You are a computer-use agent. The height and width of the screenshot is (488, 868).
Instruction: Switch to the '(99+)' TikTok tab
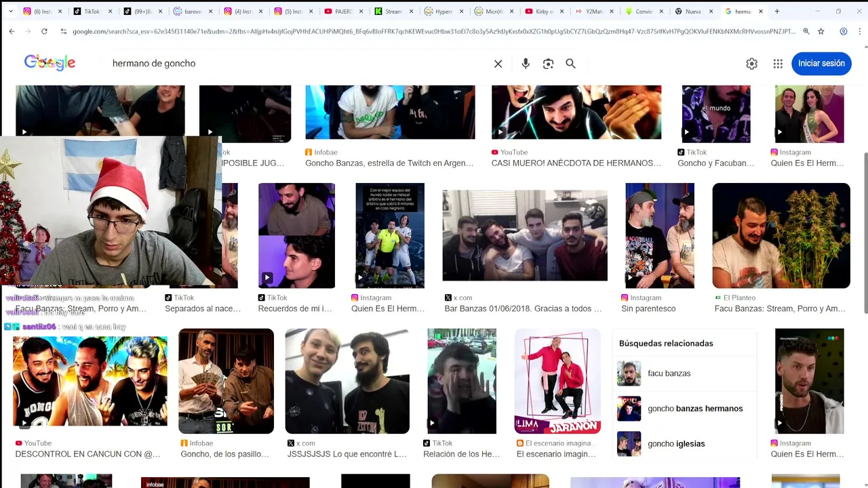pyautogui.click(x=142, y=12)
